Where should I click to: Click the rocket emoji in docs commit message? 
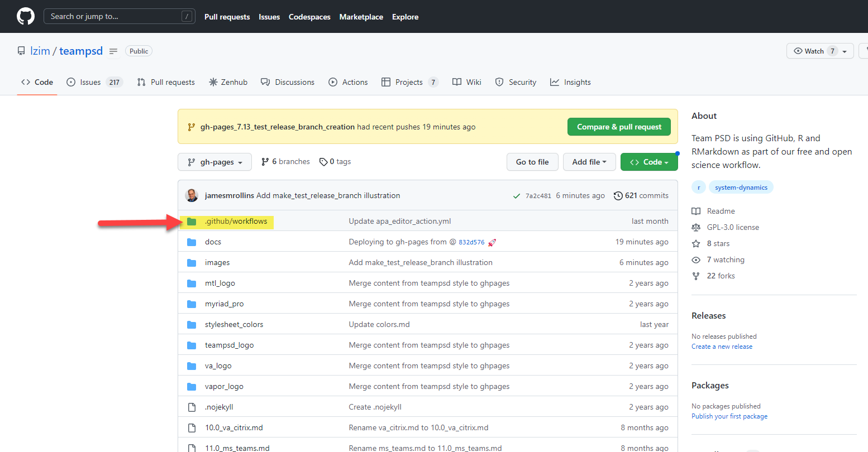click(492, 242)
